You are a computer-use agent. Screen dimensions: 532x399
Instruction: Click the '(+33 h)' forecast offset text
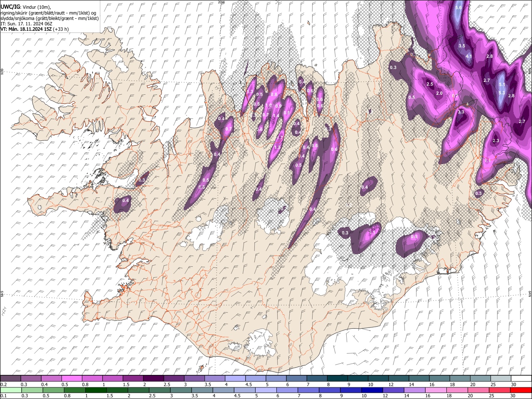click(x=61, y=29)
